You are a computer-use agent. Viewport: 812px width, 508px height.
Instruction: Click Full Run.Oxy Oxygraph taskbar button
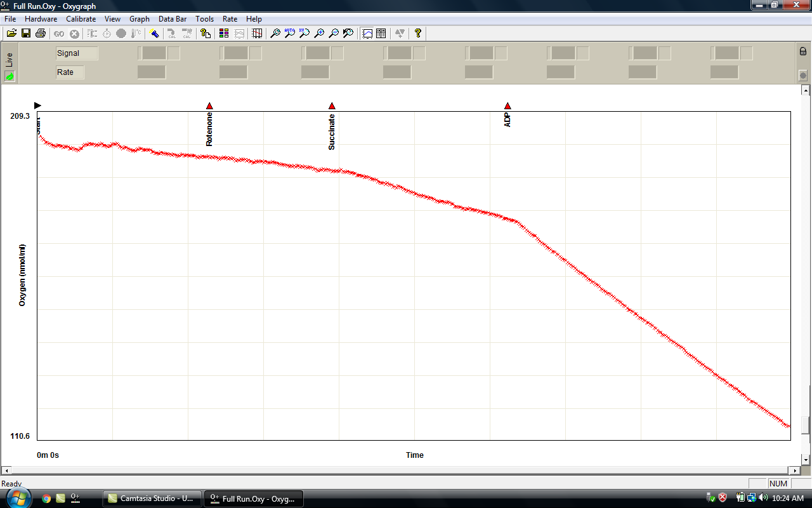[254, 498]
